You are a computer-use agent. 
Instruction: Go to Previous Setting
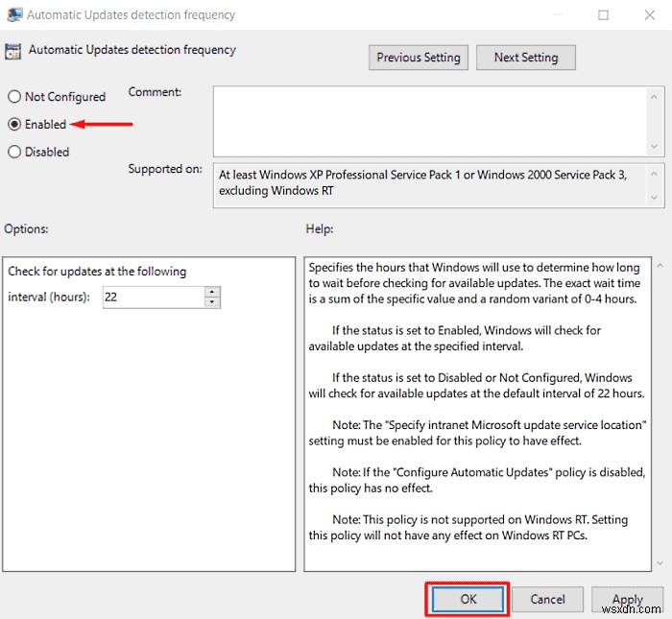419,58
